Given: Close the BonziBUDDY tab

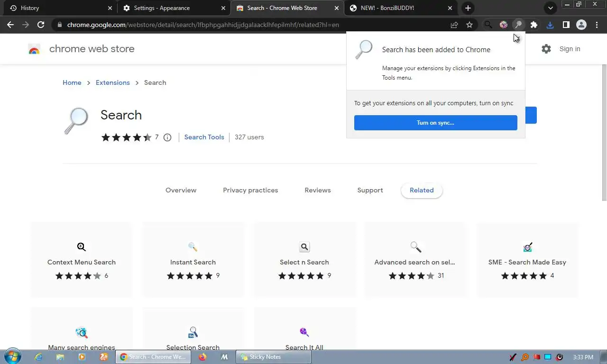Looking at the screenshot, I should coord(451,8).
